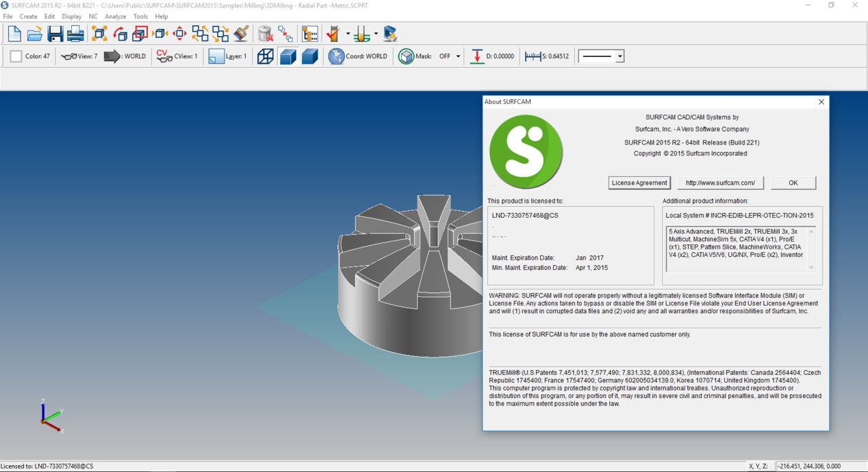Click the paintbrush repaint icon
The image size is (868, 472).
click(x=241, y=33)
